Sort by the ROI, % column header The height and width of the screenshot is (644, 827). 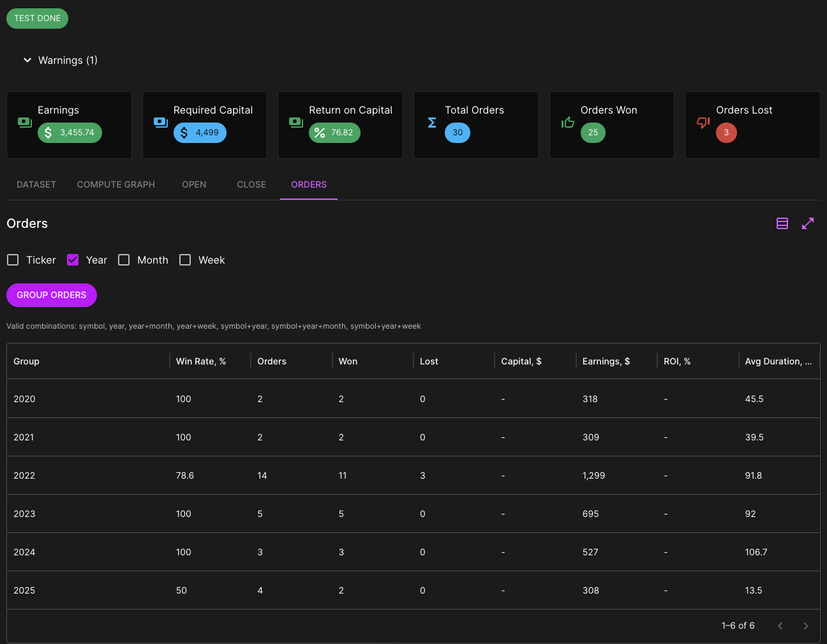pos(697,361)
